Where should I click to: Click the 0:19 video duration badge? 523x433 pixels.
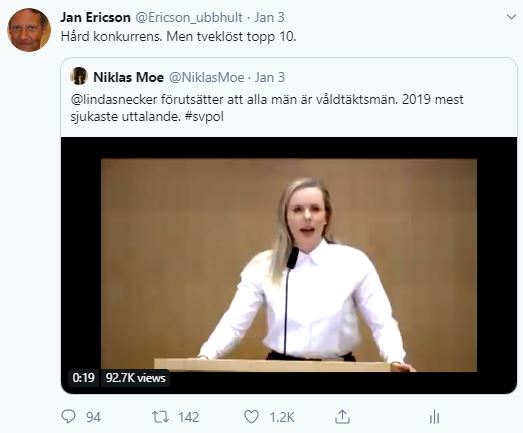(x=83, y=378)
